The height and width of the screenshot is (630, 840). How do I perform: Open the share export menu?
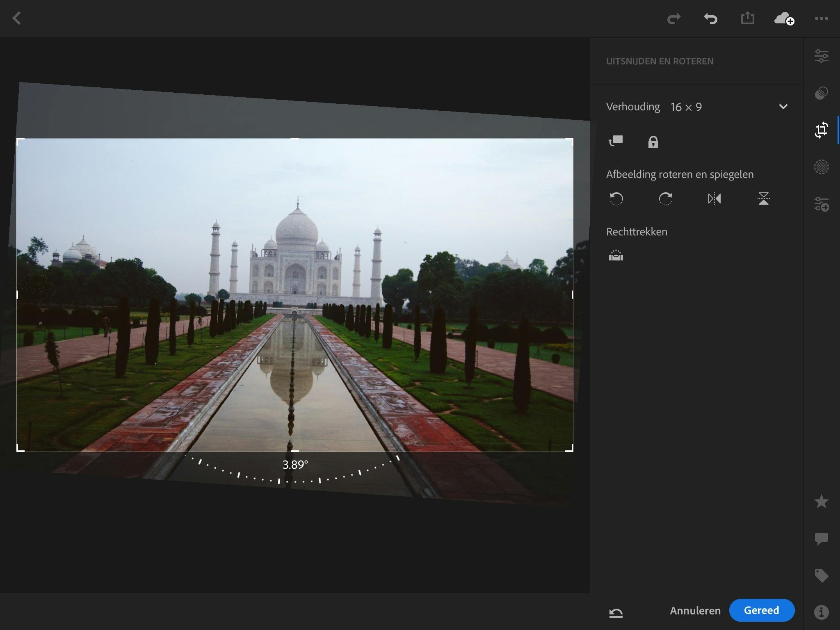tap(747, 18)
